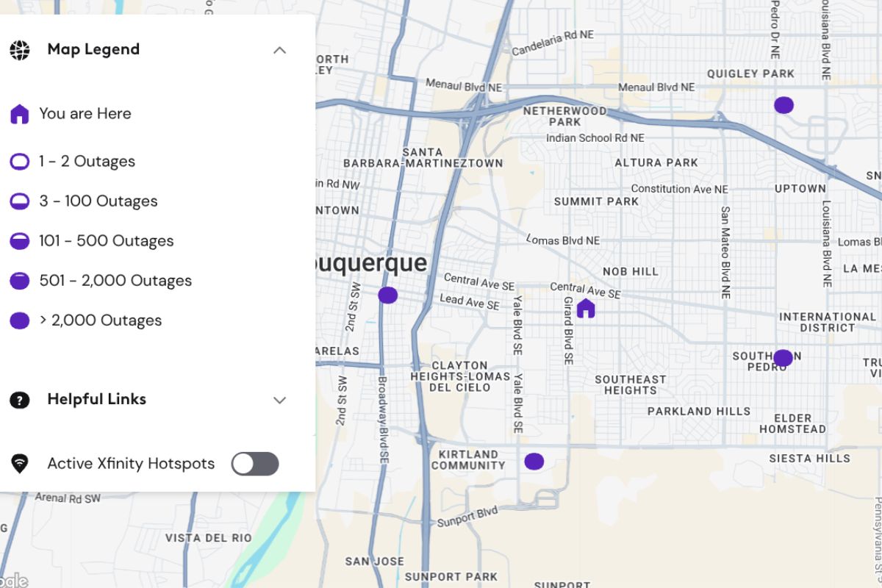The height and width of the screenshot is (588, 882).
Task: Open the Helpful Links dropdown chevron
Action: 279,400
